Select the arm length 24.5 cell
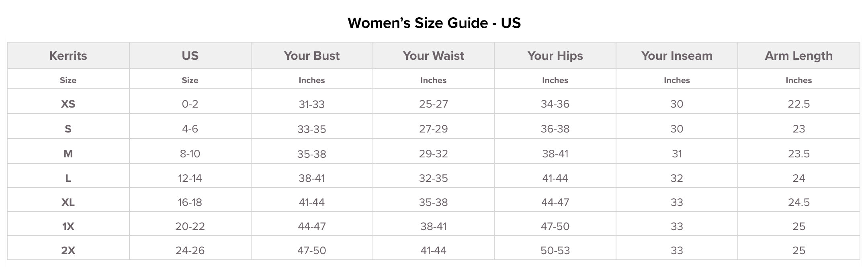868x269 pixels. (x=798, y=202)
